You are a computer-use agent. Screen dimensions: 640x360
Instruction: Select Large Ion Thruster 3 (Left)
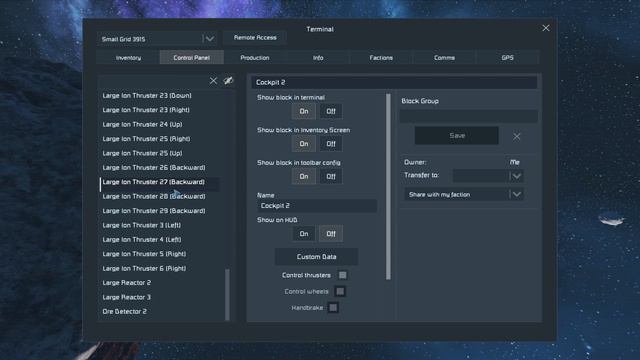[x=141, y=225]
